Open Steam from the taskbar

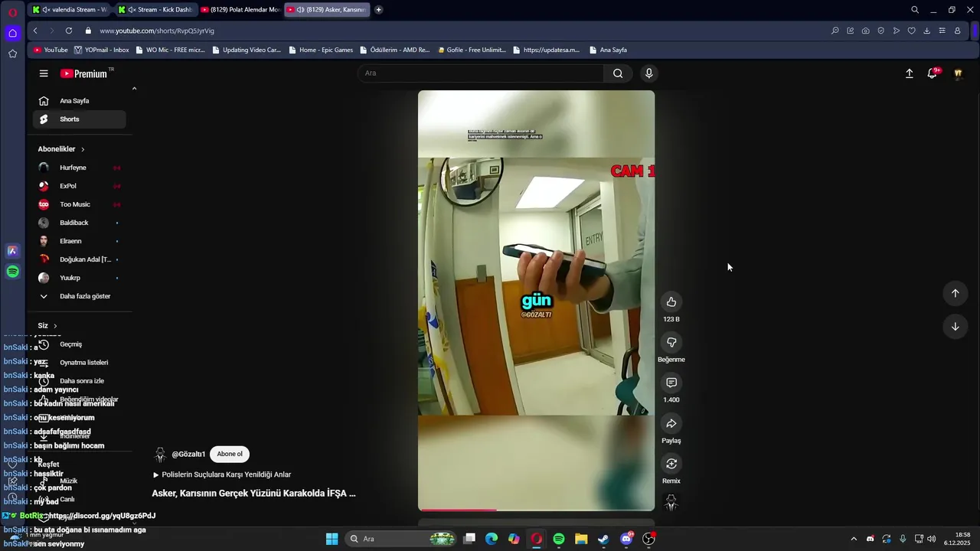[x=604, y=539]
